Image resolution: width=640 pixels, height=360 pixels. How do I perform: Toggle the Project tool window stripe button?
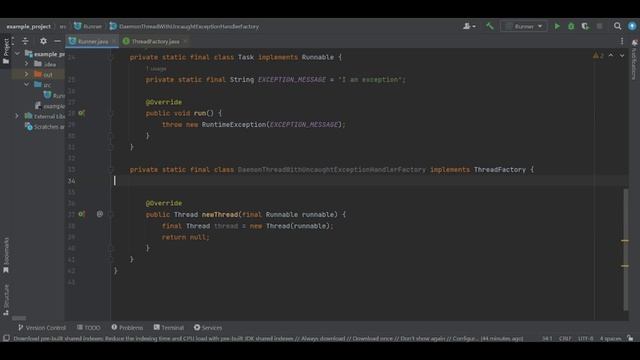point(6,51)
